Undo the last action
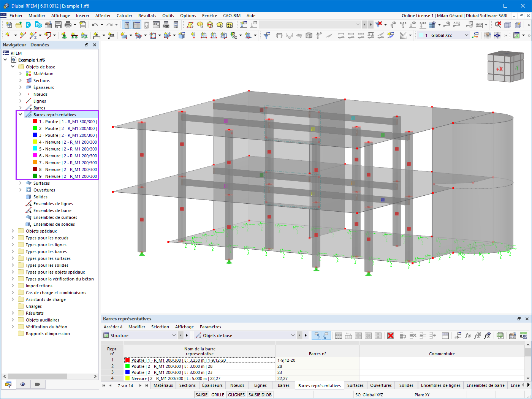Image resolution: width=532 pixels, height=399 pixels. point(95,25)
